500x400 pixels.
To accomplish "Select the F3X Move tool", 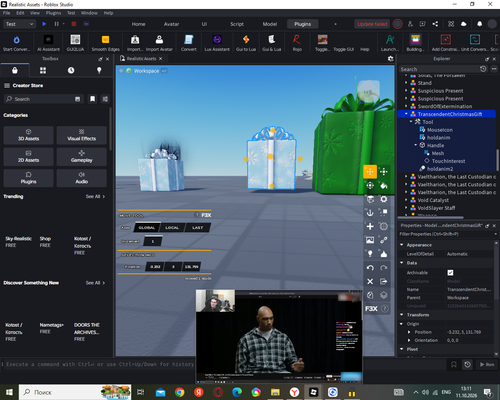I will (x=370, y=172).
